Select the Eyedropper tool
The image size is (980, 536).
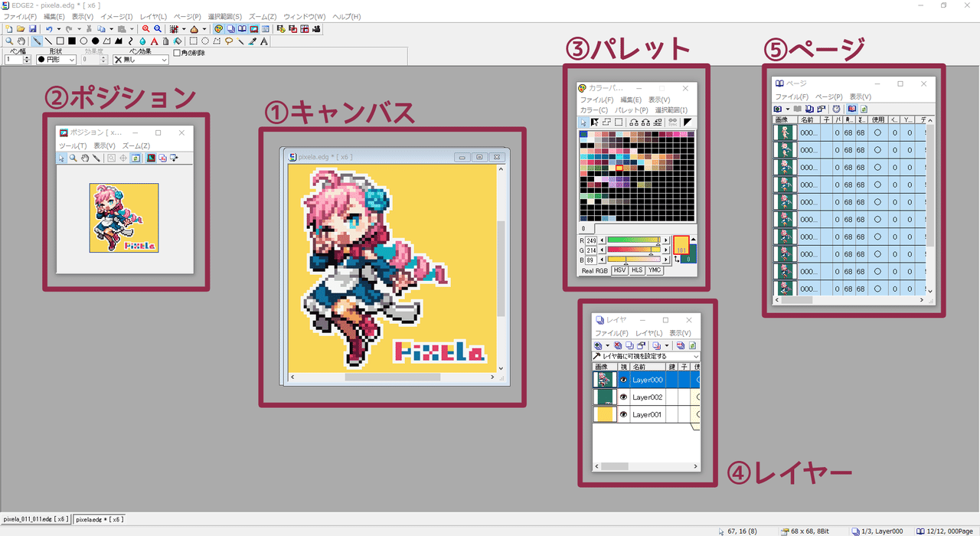point(252,41)
